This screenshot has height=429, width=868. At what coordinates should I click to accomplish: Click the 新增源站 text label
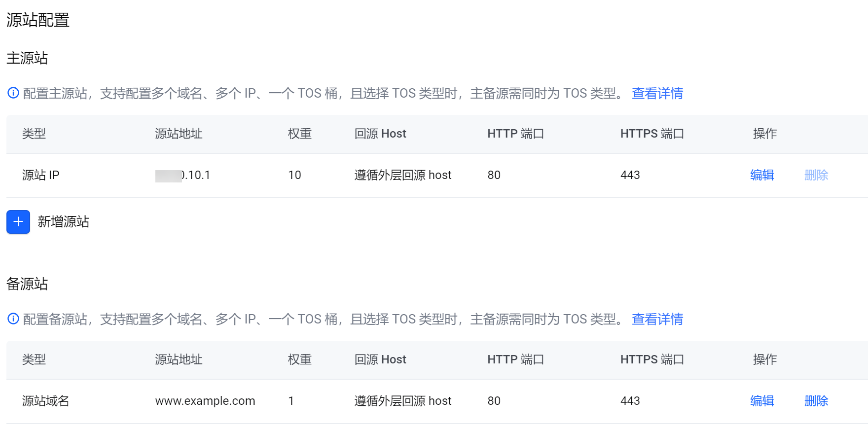(x=63, y=222)
